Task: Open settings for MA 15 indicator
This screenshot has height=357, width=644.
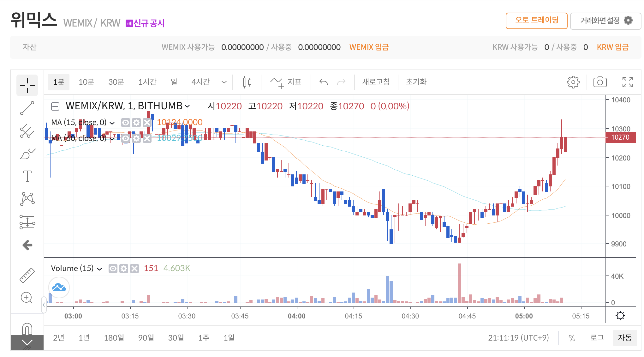Action: click(x=136, y=123)
